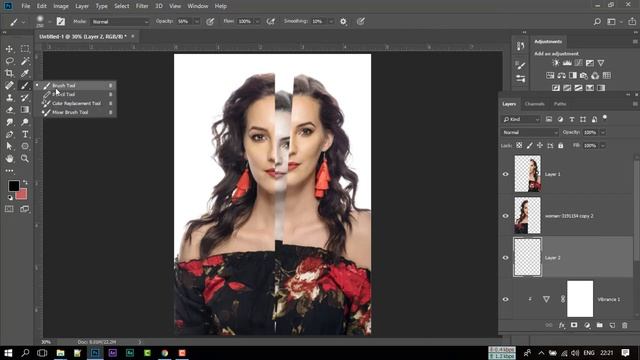Open layer effects fx icon
The image size is (640, 360).
click(x=562, y=325)
